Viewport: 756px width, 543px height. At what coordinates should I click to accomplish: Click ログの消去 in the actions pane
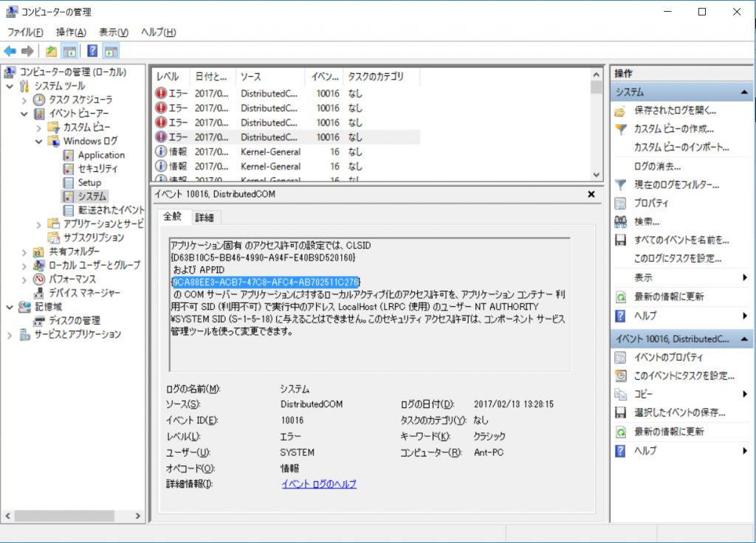point(657,167)
